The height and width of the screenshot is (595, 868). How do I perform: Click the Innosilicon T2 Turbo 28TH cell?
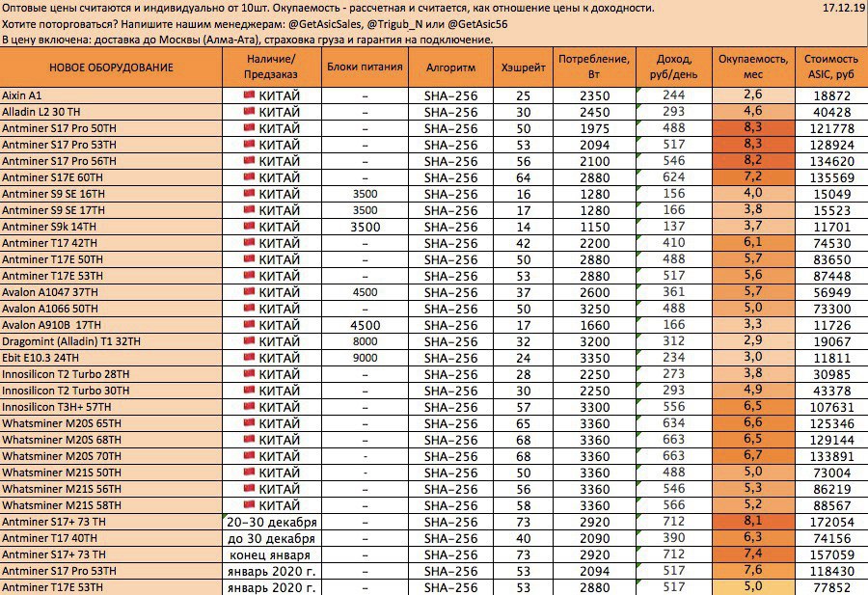(x=111, y=374)
